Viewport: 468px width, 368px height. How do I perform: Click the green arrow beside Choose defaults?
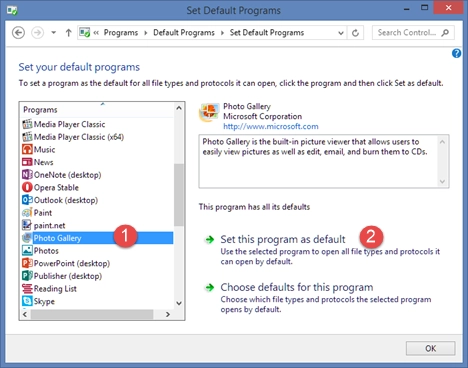(x=210, y=287)
